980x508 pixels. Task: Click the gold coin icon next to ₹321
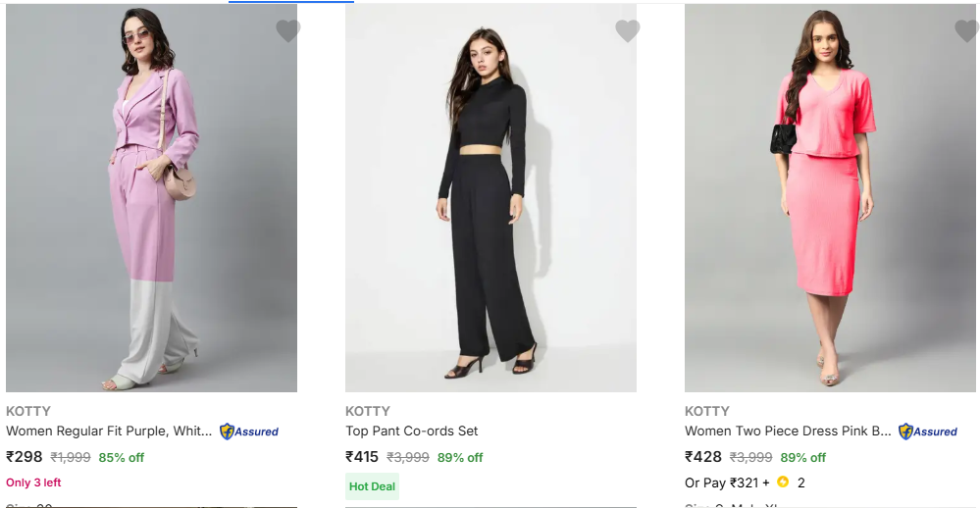pyautogui.click(x=783, y=483)
